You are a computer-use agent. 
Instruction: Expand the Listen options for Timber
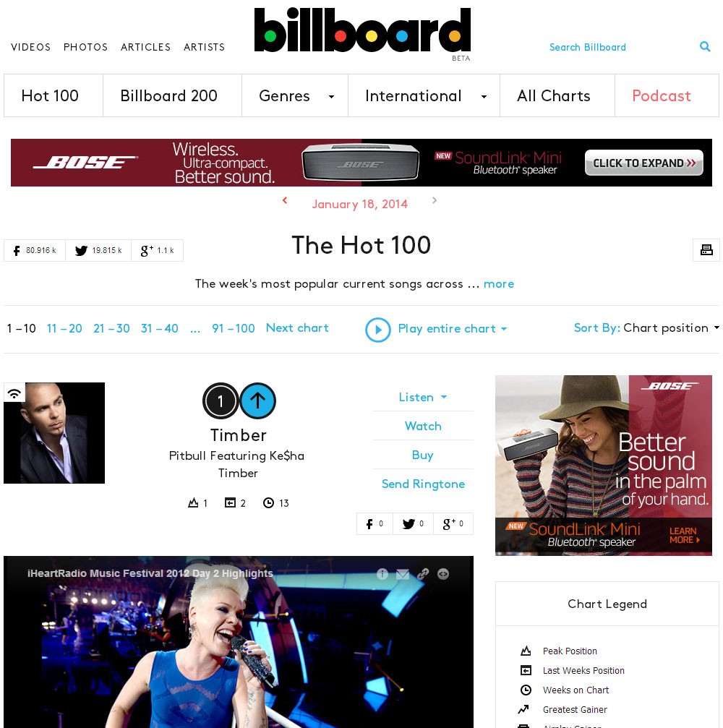tap(422, 397)
